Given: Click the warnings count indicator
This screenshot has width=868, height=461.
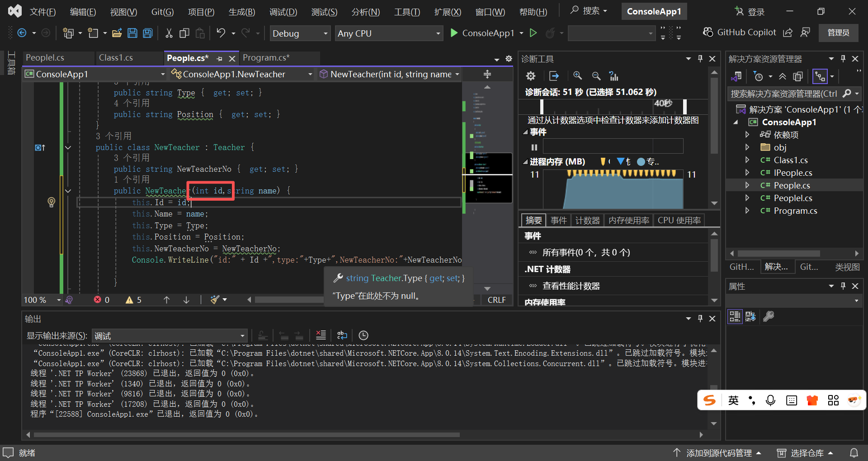Looking at the screenshot, I should 134,300.
